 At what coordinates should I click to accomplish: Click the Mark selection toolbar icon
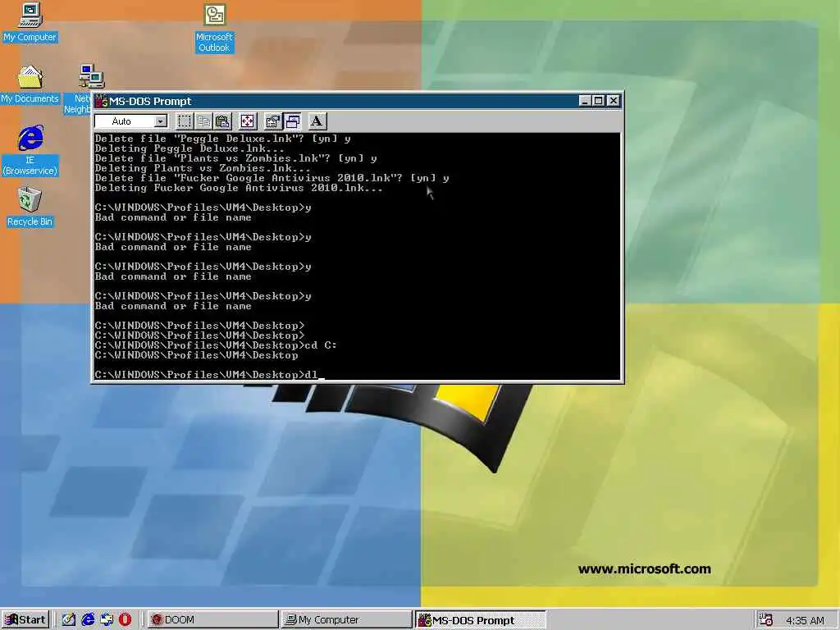(185, 121)
